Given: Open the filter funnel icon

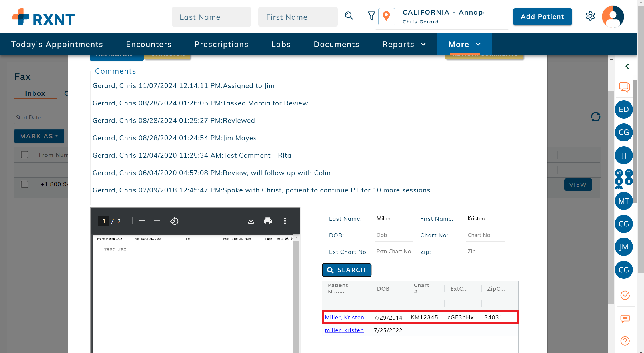Looking at the screenshot, I should [371, 16].
